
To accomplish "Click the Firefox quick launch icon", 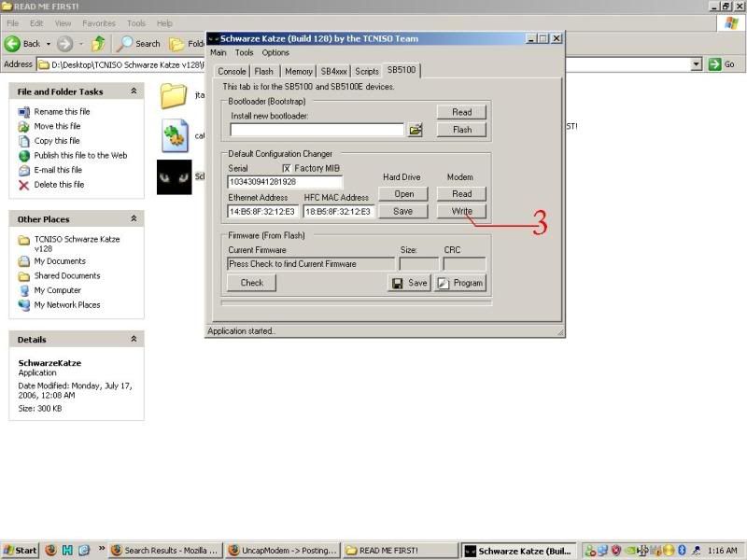I will point(50,551).
